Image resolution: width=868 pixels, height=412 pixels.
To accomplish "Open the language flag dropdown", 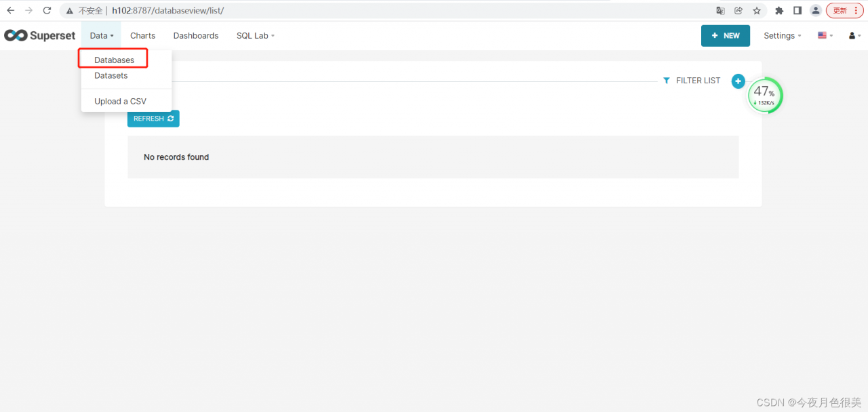I will point(825,35).
